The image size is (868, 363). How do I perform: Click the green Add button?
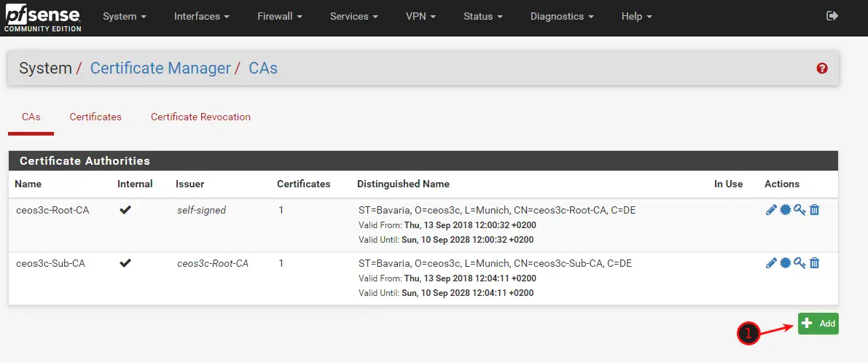(818, 324)
